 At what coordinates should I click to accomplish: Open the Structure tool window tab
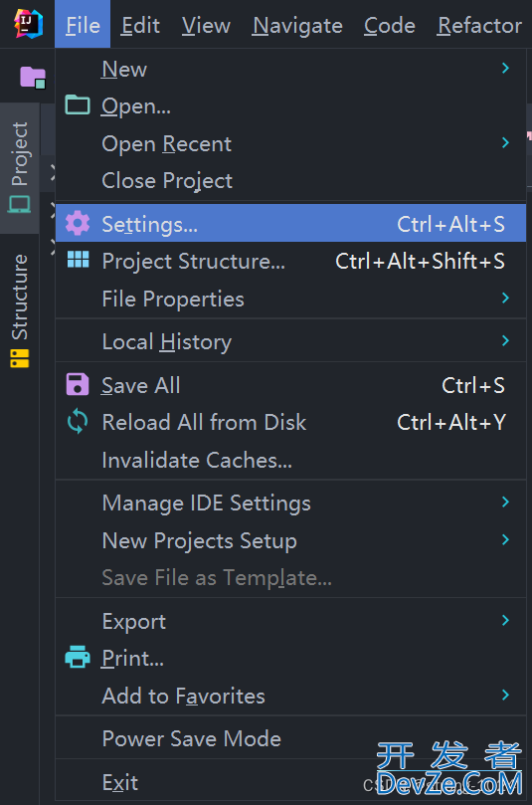point(20,310)
